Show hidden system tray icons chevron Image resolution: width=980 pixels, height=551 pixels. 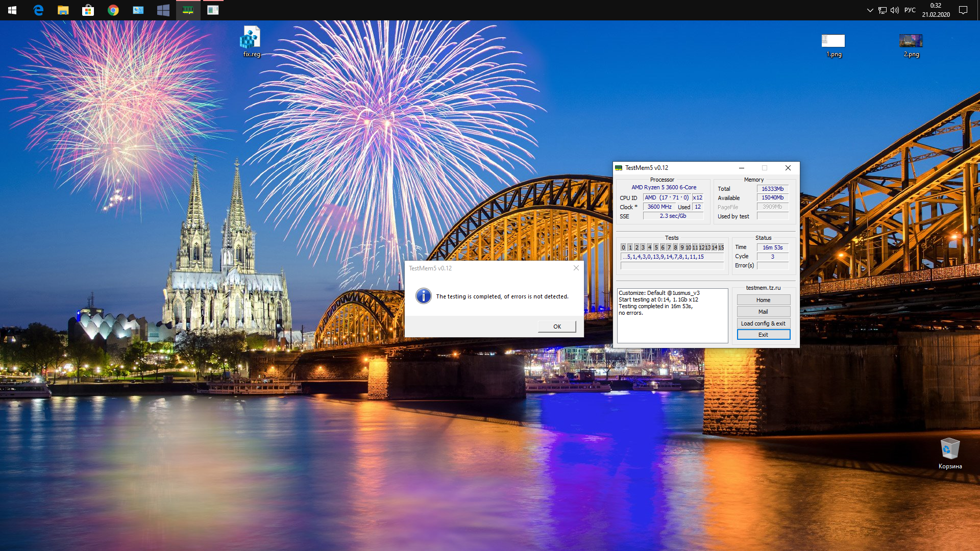[x=870, y=10]
